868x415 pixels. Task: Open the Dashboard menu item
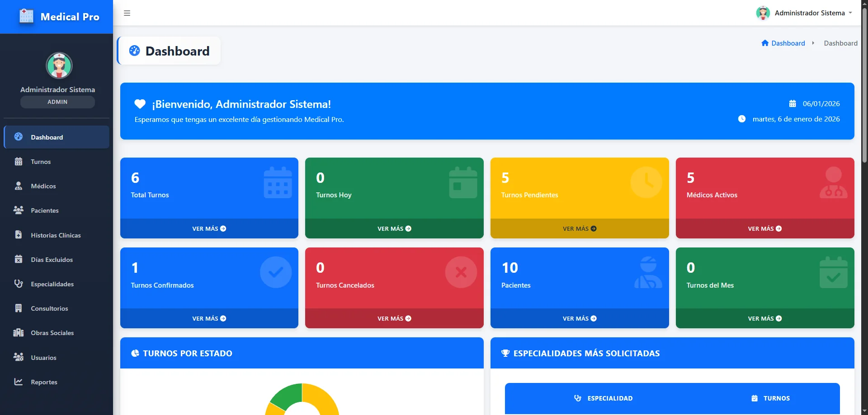(57, 137)
